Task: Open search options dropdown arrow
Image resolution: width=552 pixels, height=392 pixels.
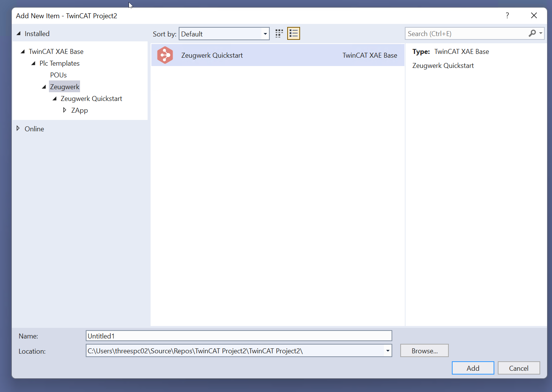Action: [x=541, y=33]
